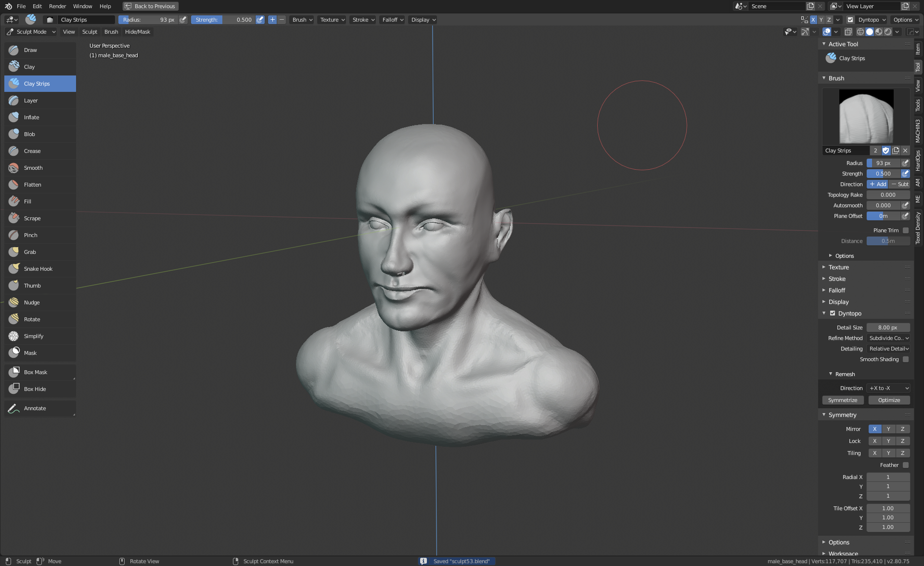Click the Clay Strips brush preview thumbnail
Image resolution: width=924 pixels, height=566 pixels.
click(866, 116)
